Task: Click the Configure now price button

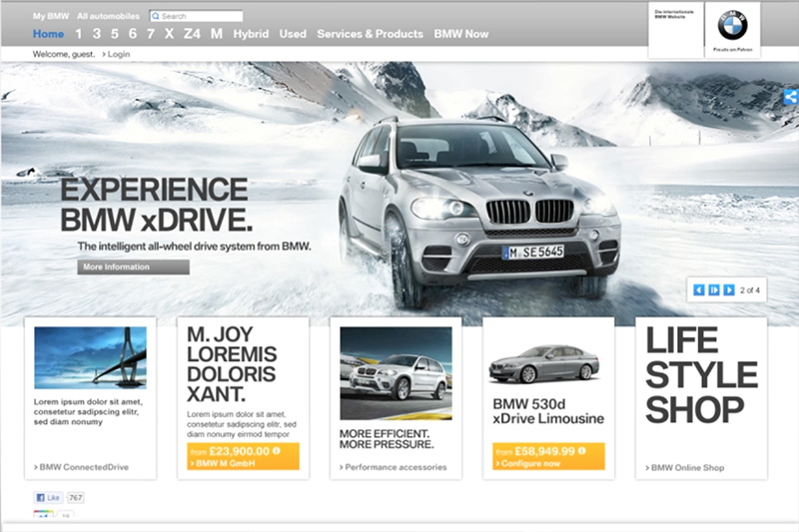Action: [548, 456]
